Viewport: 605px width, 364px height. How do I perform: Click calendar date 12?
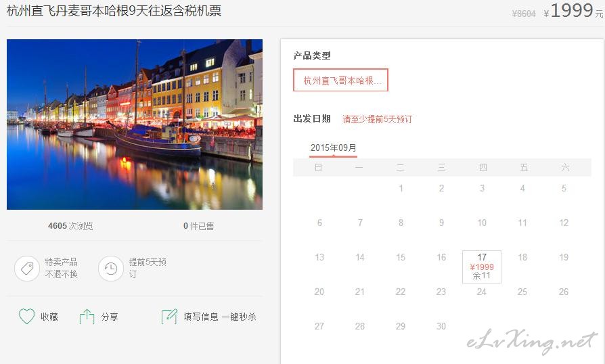point(564,223)
